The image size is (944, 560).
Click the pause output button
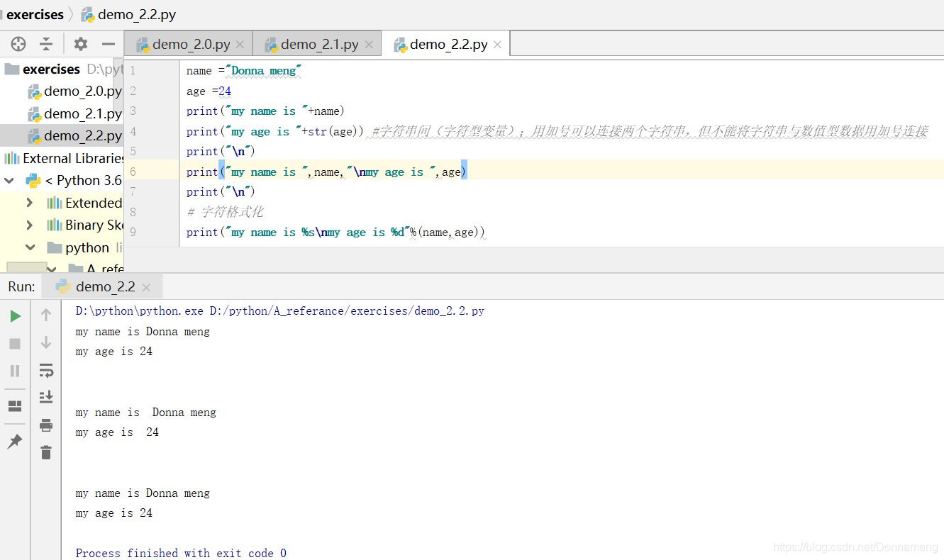15,371
